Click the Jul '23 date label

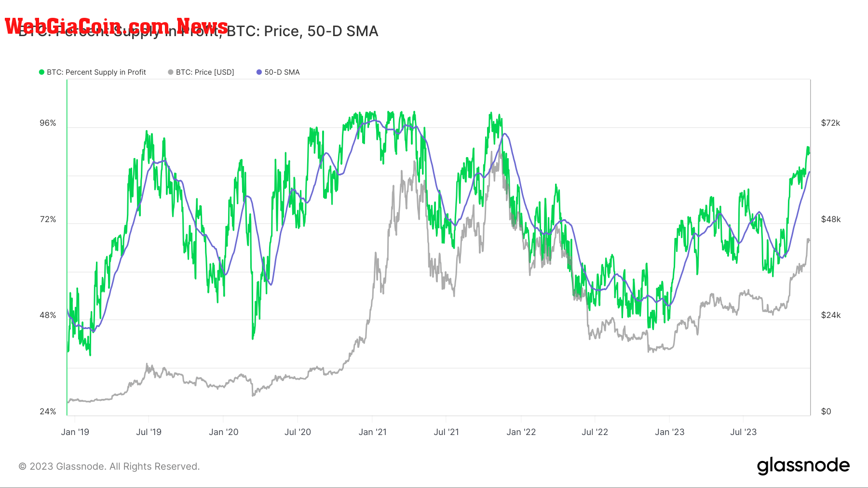744,432
